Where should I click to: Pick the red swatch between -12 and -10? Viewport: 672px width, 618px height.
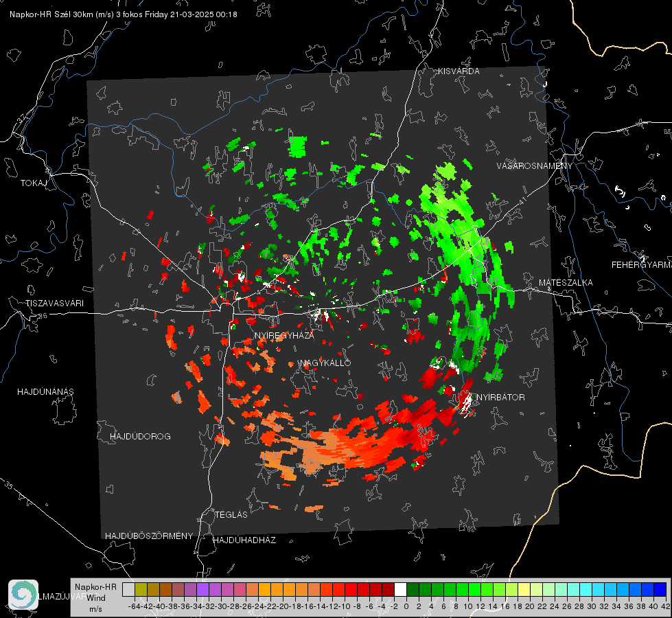338,589
